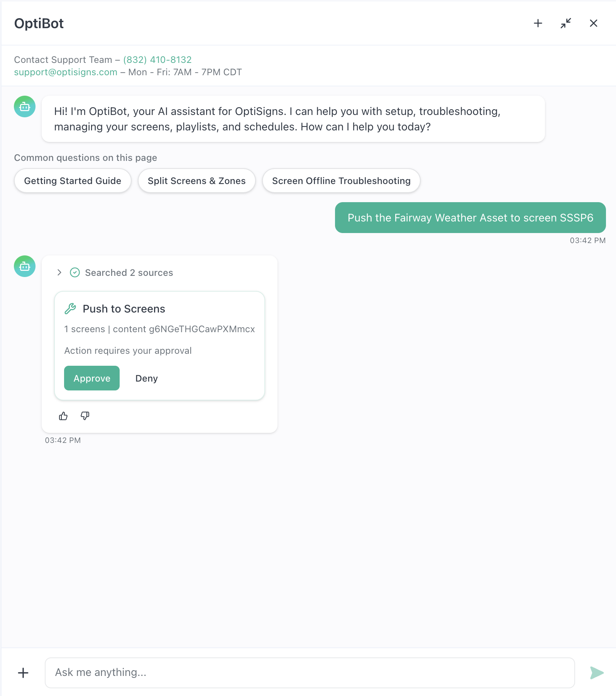Open attachments with the plus icon near input
Viewport: 616px width, 696px height.
(x=23, y=672)
